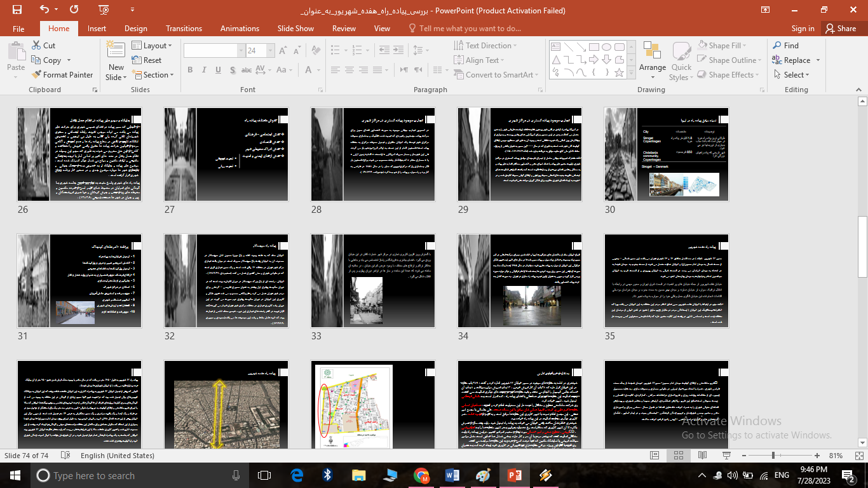This screenshot has height=488, width=868.
Task: Click the Undo arrow icon
Action: [x=44, y=10]
